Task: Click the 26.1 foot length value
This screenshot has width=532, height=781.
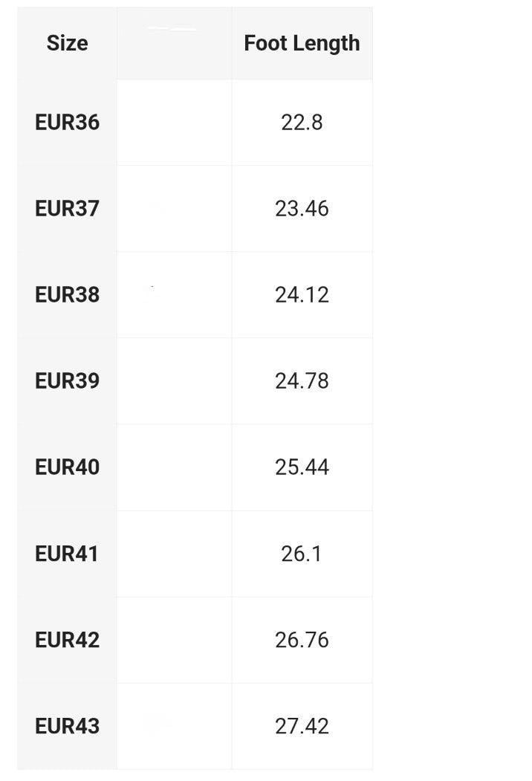Action: coord(302,554)
